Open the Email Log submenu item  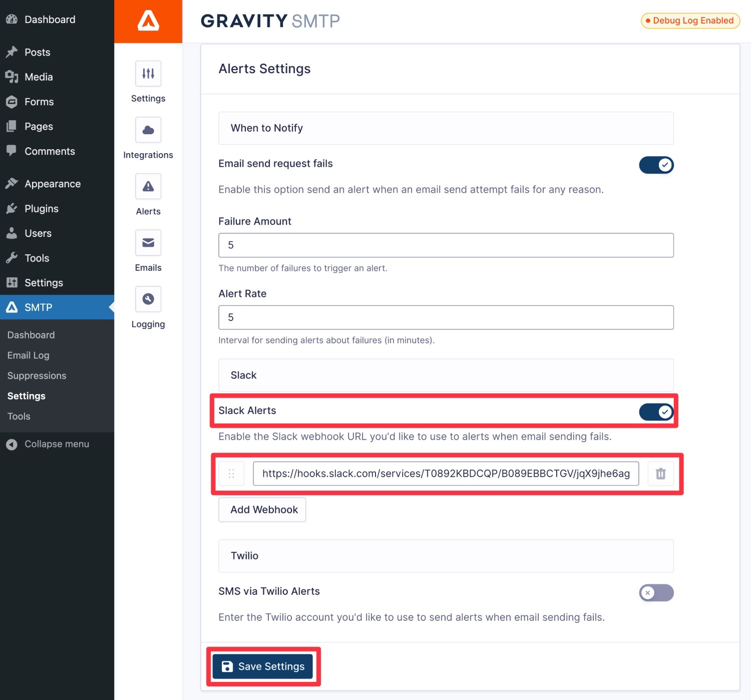29,356
